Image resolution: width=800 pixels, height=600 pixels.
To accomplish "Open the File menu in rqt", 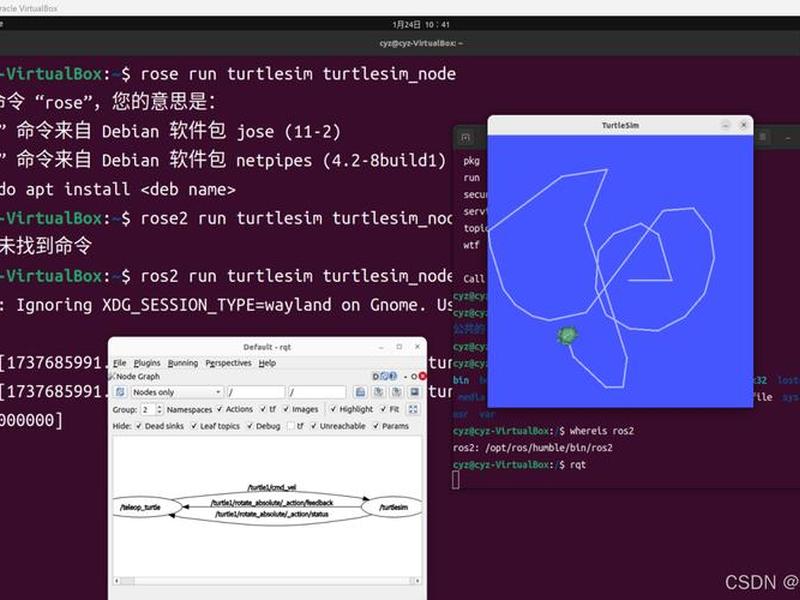I will (x=119, y=363).
